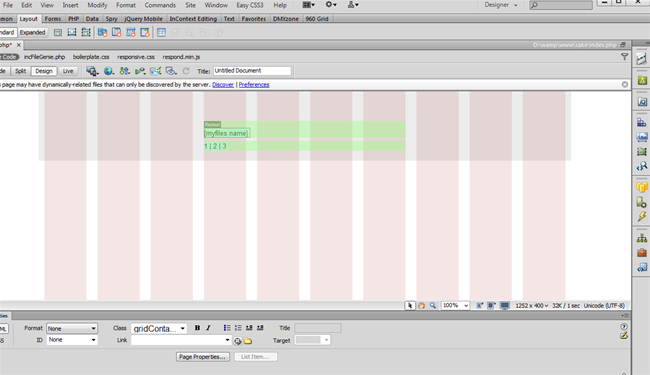Click the Properties panel help icon

tap(624, 327)
